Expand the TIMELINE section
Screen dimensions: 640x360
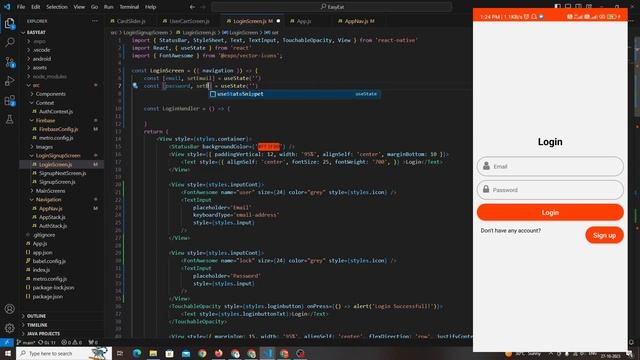36,325
